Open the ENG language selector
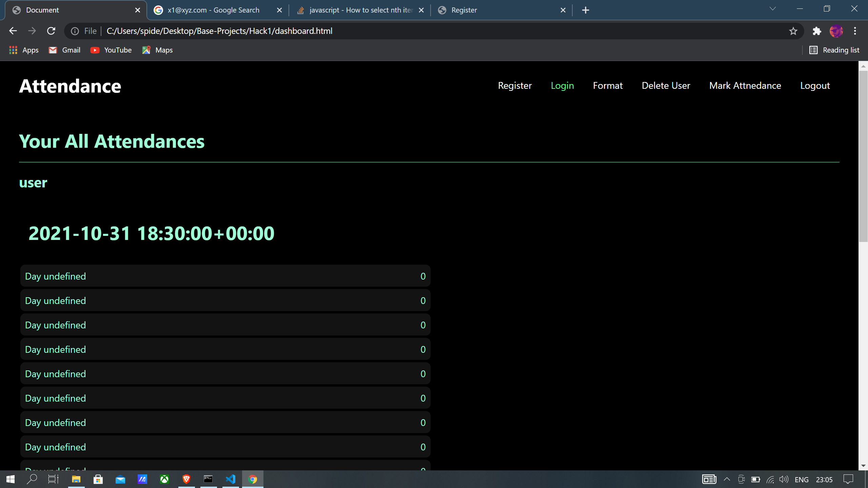This screenshot has height=488, width=868. tap(802, 480)
